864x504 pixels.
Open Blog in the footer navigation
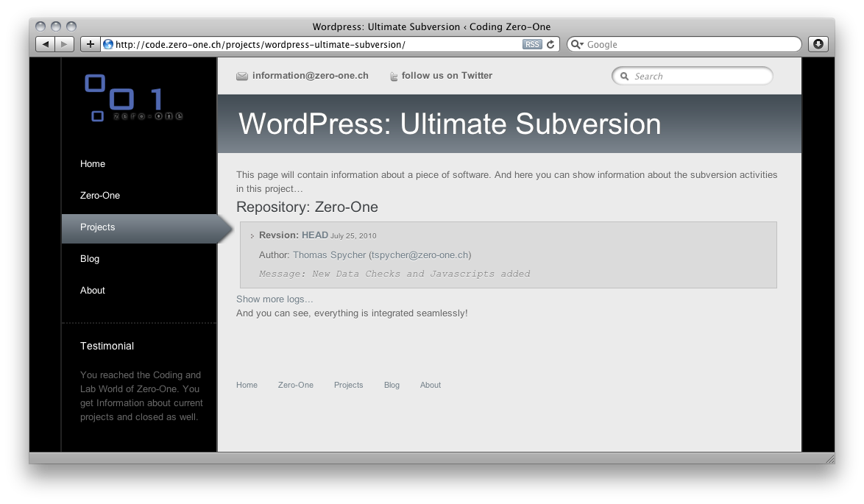pos(392,385)
